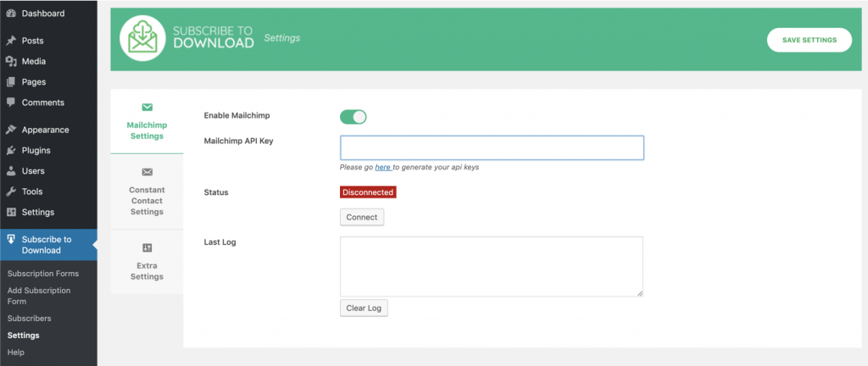Disable the Enable Mailchimp toggle
The height and width of the screenshot is (366, 868).
(x=353, y=117)
